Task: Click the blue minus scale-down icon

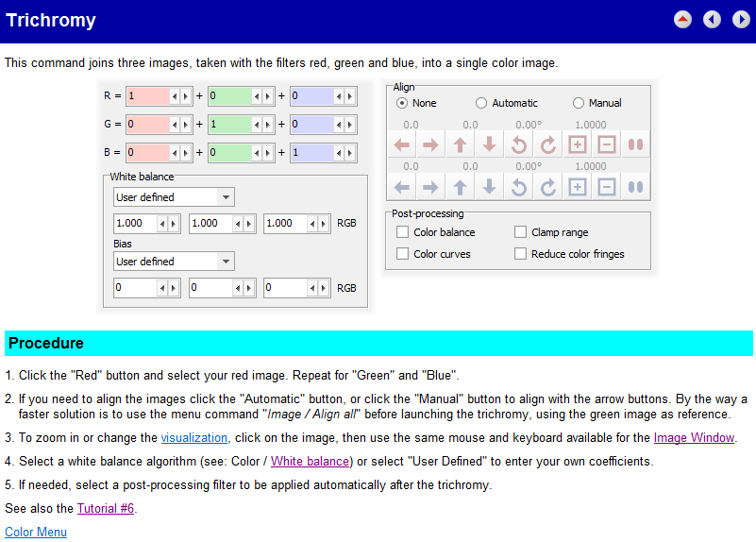Action: (x=607, y=187)
